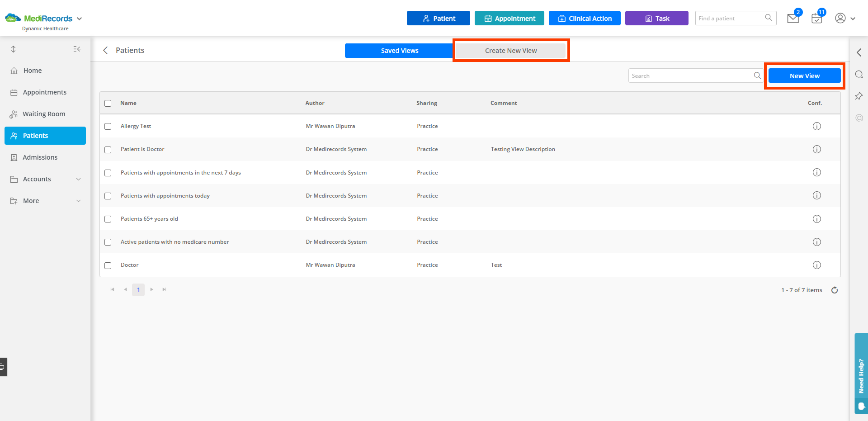Open the tasks calendar with 11 notifications
Image resolution: width=868 pixels, height=421 pixels.
point(816,18)
